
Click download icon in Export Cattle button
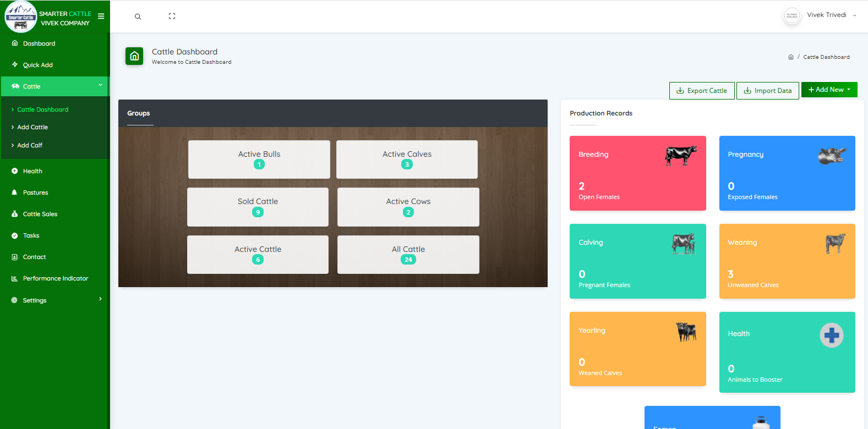click(x=680, y=91)
